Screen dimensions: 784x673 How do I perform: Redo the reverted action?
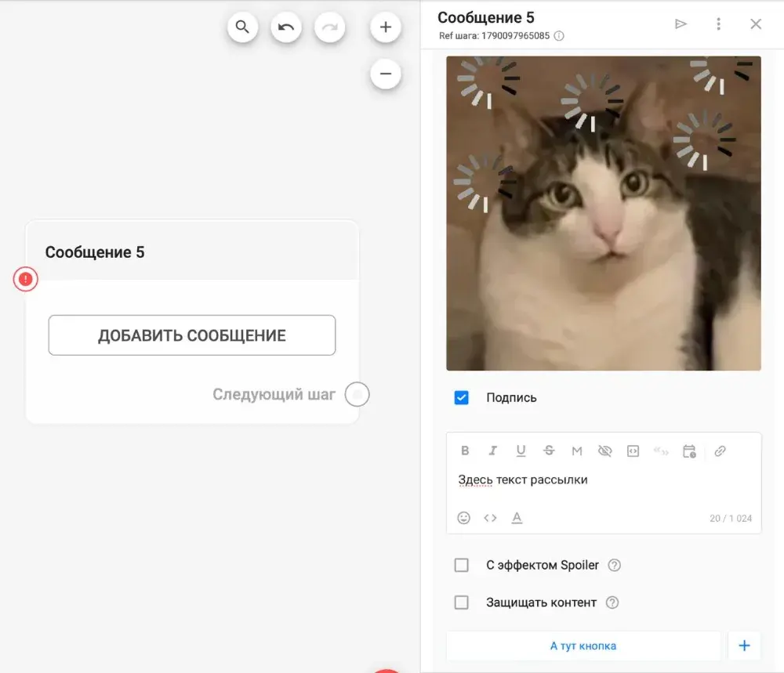point(329,27)
